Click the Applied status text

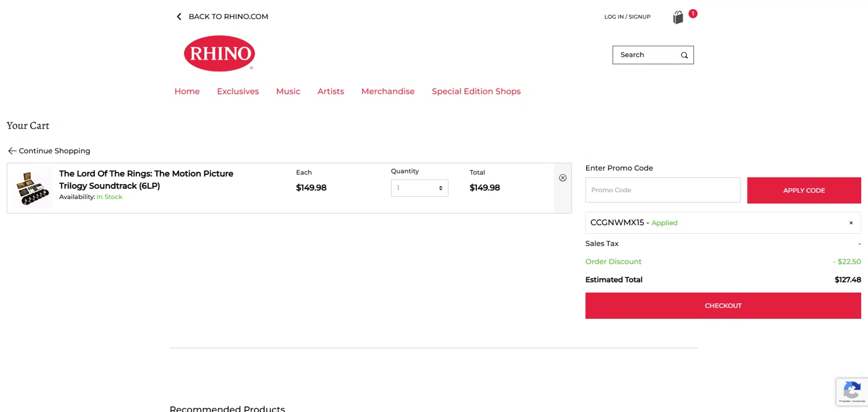pos(664,223)
